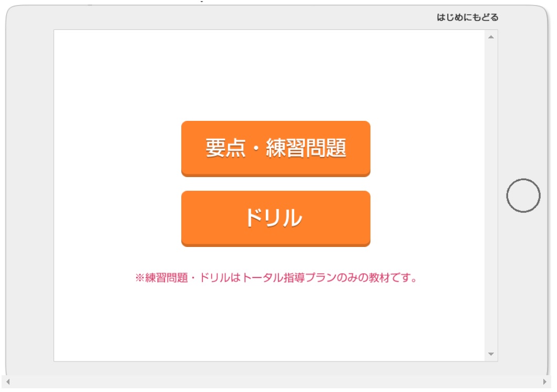Go back to start using the top-right link
Viewport: 557px width, 392px height.
click(468, 17)
